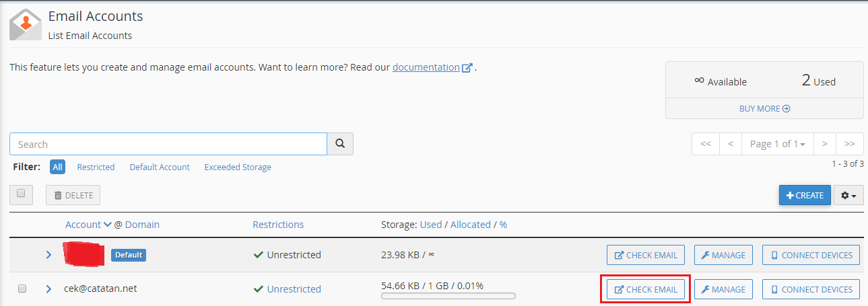Toggle the select-all accounts checkbox
868x306 pixels.
point(21,194)
